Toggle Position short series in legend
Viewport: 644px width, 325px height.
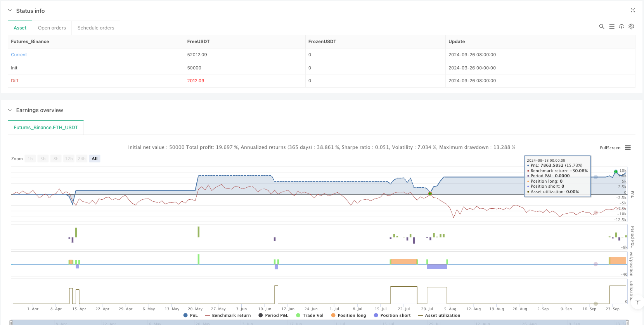click(392, 315)
